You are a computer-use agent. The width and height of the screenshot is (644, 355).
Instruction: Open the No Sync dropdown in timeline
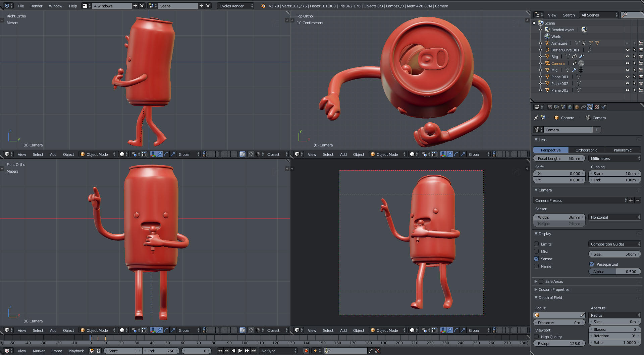coord(279,351)
